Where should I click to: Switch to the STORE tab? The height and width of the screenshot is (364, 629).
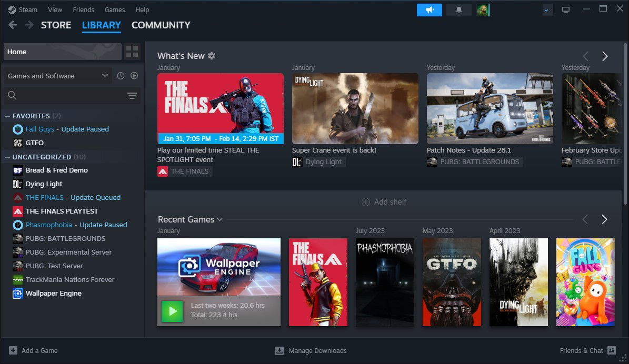point(56,25)
